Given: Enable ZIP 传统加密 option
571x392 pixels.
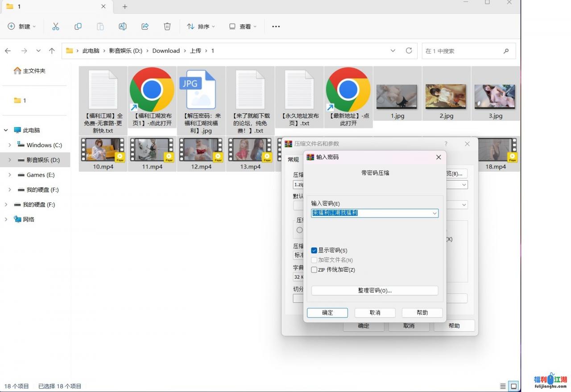Looking at the screenshot, I should [x=314, y=270].
